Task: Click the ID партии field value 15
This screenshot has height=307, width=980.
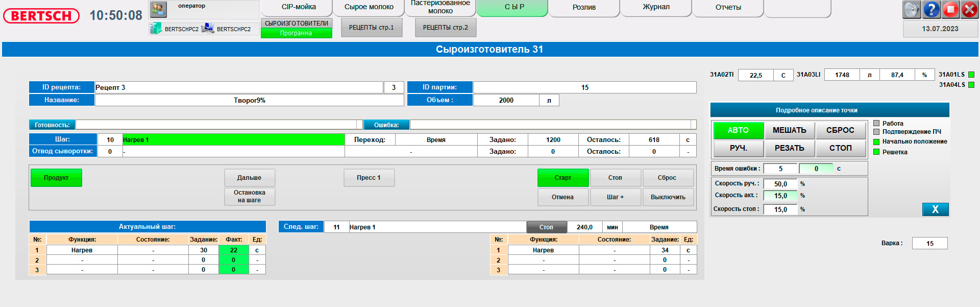Action: [x=585, y=87]
